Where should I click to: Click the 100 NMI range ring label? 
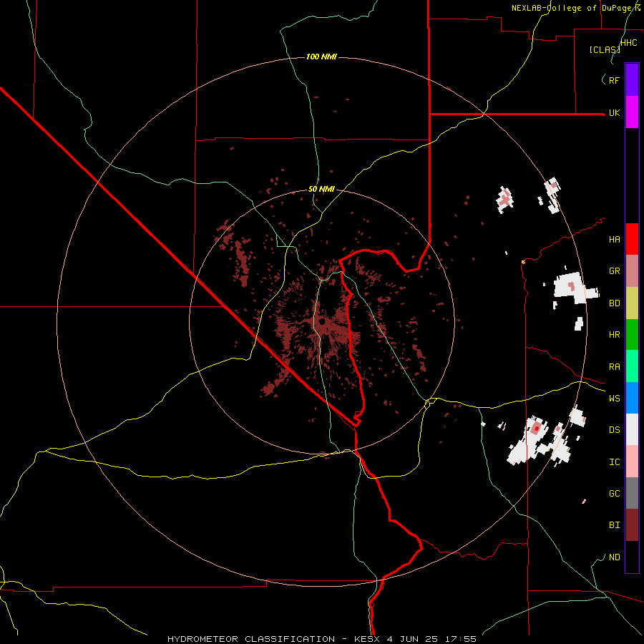pyautogui.click(x=321, y=57)
